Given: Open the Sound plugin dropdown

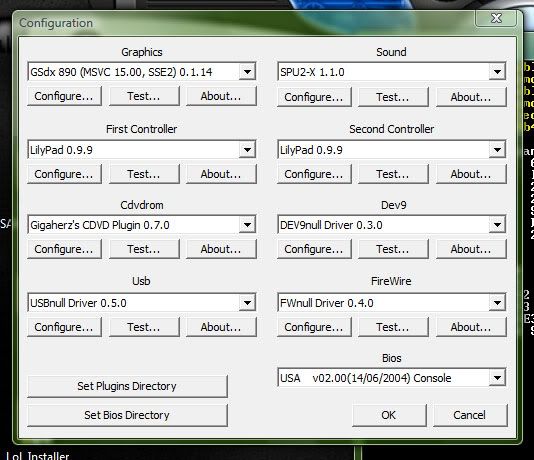Looking at the screenshot, I should pos(497,72).
